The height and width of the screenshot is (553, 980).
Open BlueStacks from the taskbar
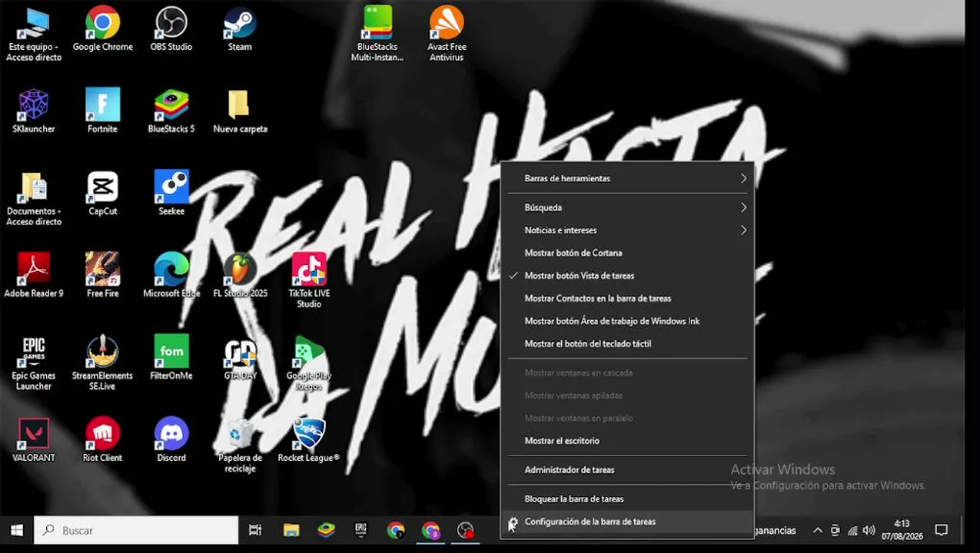click(x=326, y=531)
